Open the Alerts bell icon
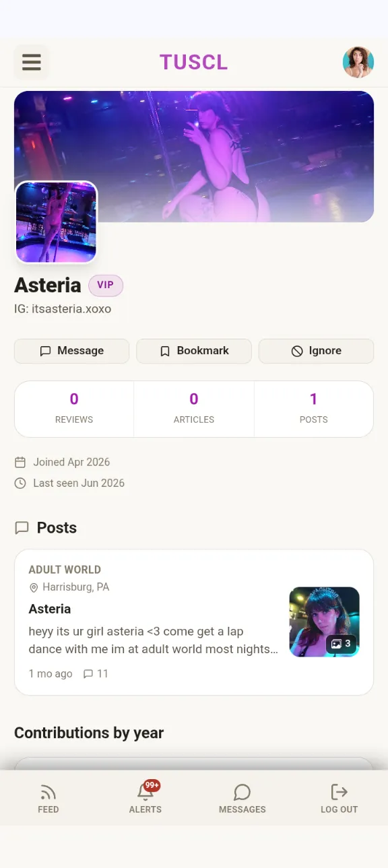 145,791
